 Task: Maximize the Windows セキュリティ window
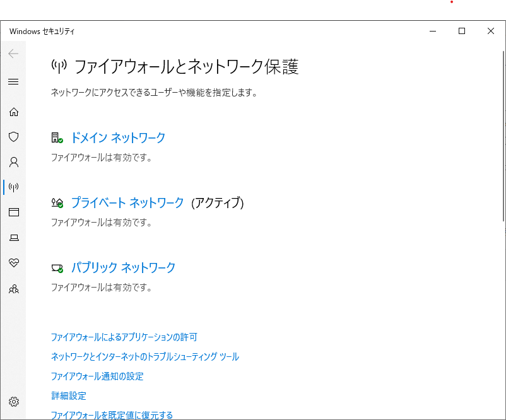click(462, 32)
